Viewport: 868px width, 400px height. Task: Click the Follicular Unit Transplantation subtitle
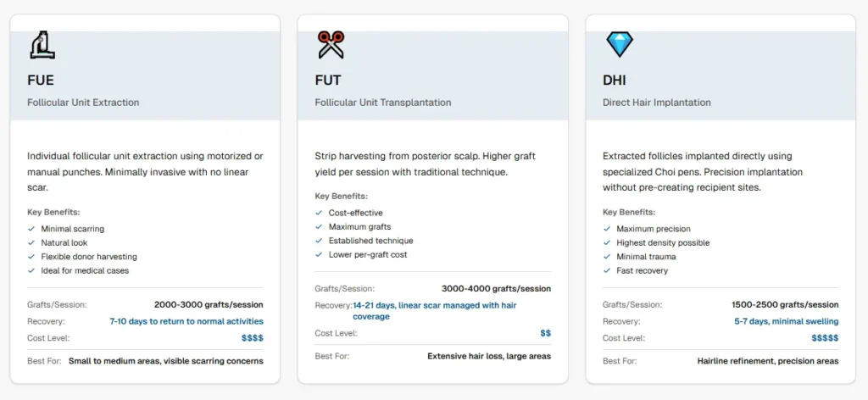[383, 103]
